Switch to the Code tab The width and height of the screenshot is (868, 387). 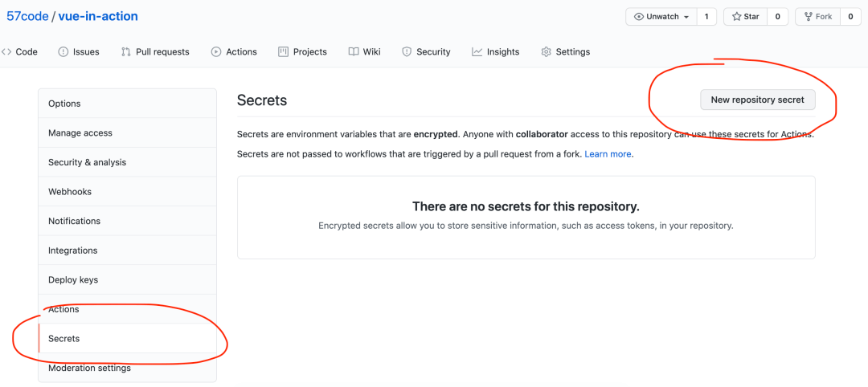click(x=20, y=52)
